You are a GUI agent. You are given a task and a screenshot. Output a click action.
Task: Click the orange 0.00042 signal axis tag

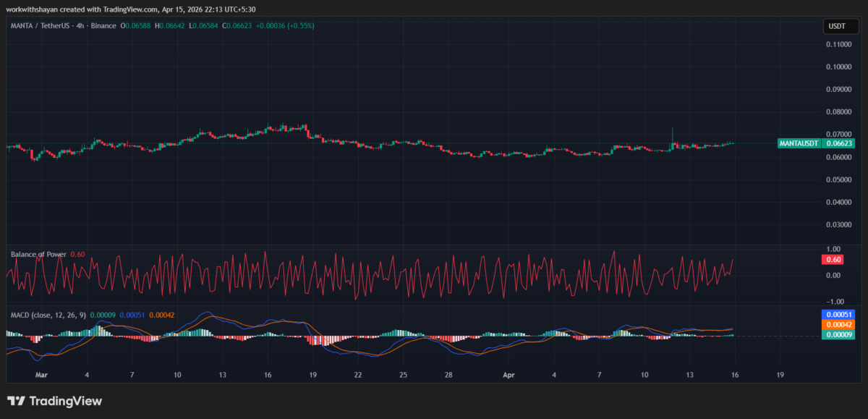point(839,325)
